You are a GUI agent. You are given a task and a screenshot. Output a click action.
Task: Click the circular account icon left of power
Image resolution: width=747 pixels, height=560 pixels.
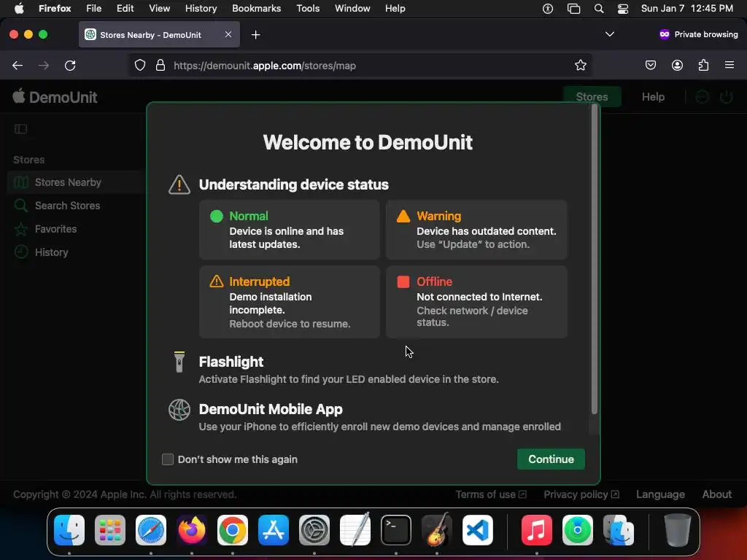point(703,97)
